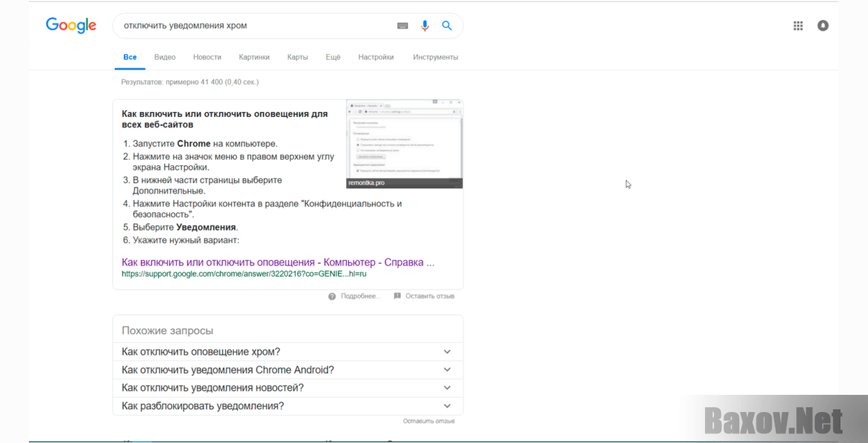
Task: Click the Google logo
Action: click(x=70, y=26)
